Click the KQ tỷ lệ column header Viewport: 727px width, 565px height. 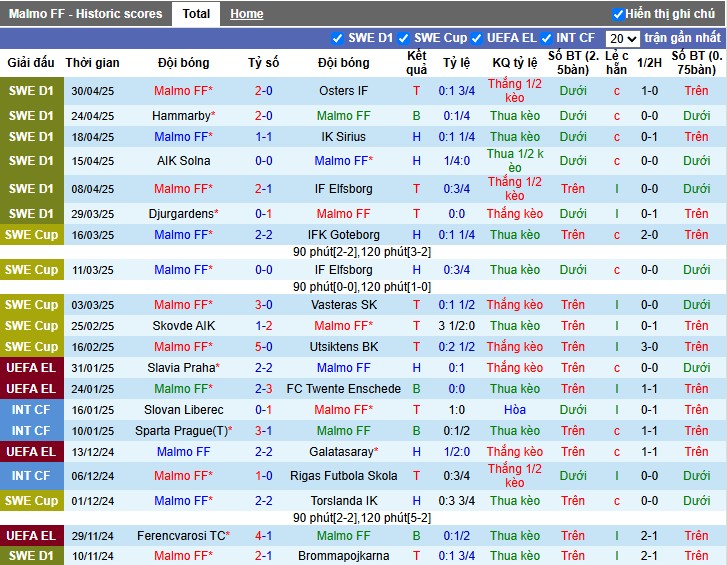(x=515, y=63)
